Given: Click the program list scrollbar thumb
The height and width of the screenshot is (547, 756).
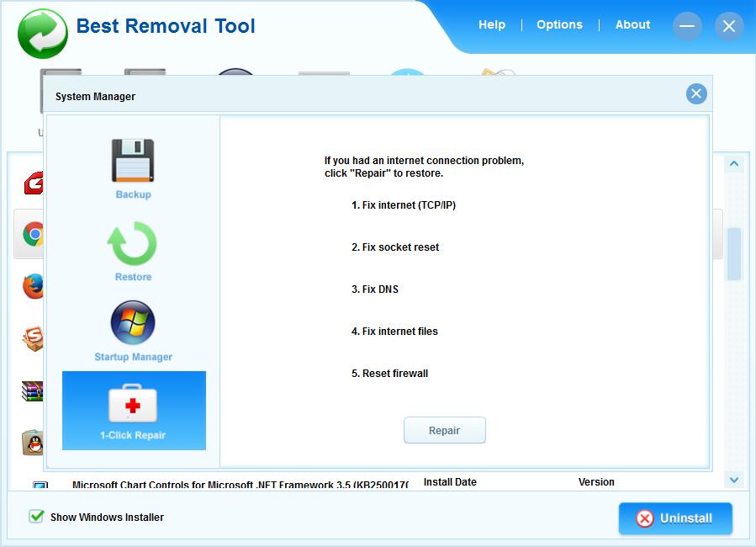Looking at the screenshot, I should (x=734, y=254).
